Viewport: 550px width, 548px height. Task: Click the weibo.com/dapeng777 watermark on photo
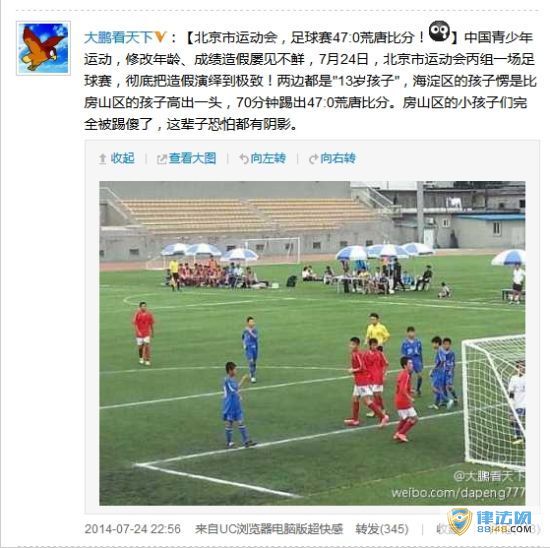tap(458, 493)
